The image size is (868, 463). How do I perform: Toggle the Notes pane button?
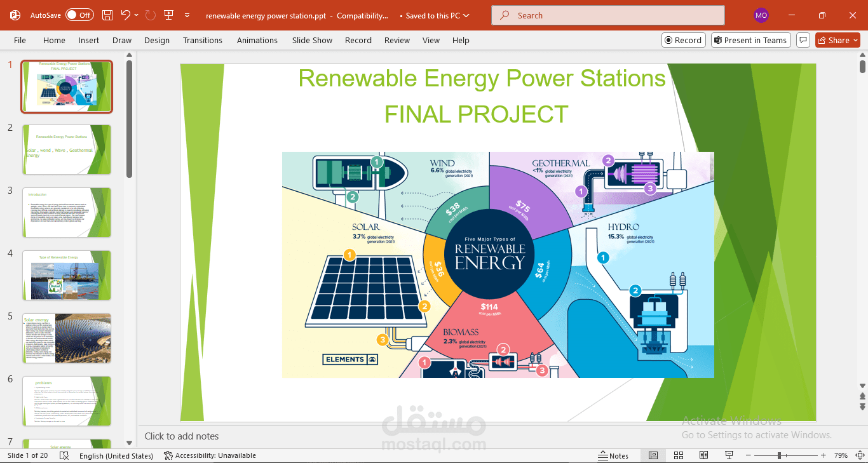tap(613, 455)
